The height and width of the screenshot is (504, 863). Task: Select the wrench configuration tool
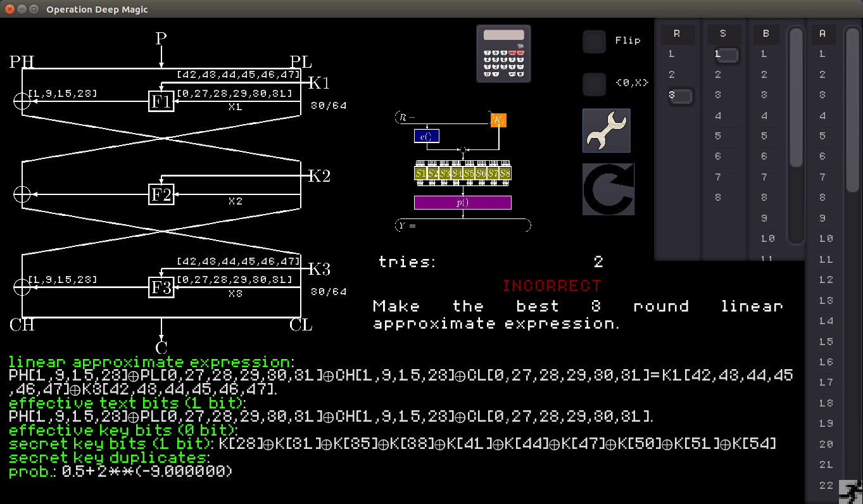click(x=606, y=130)
